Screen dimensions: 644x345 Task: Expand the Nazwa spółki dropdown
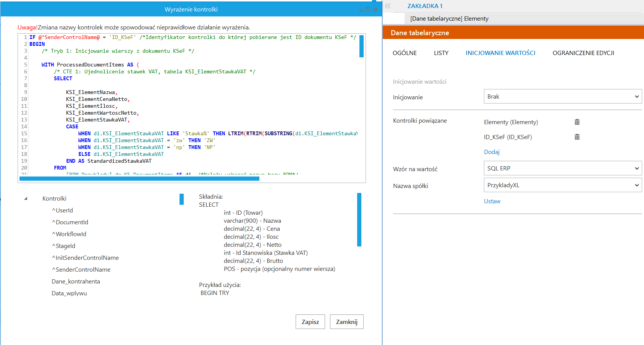pos(562,185)
